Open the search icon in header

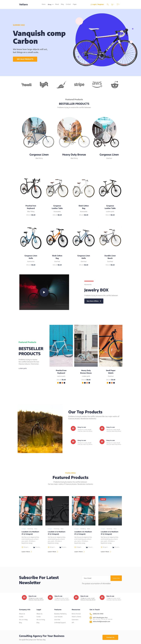coord(108,4)
